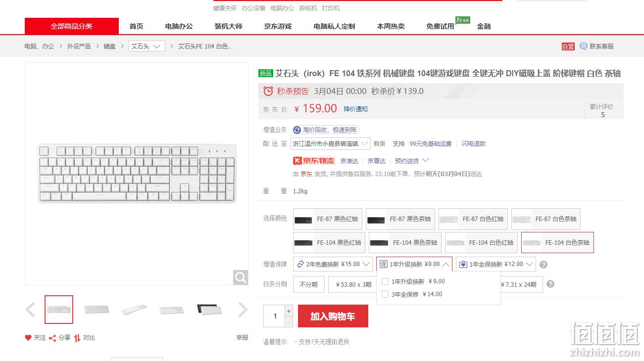Open 本周热卖 nav item
This screenshot has width=644, height=361.
point(391,26)
